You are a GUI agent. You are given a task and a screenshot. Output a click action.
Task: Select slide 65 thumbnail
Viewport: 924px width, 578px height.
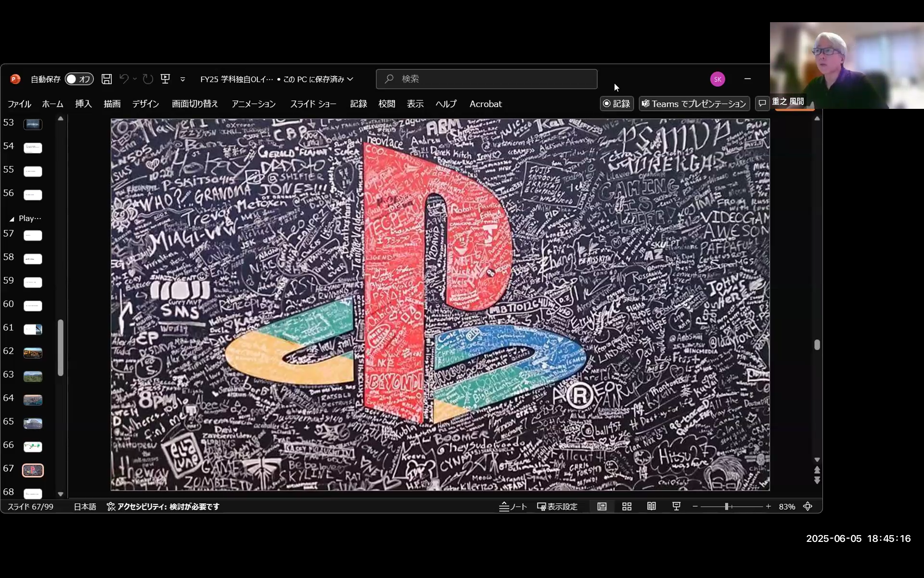coord(33,423)
